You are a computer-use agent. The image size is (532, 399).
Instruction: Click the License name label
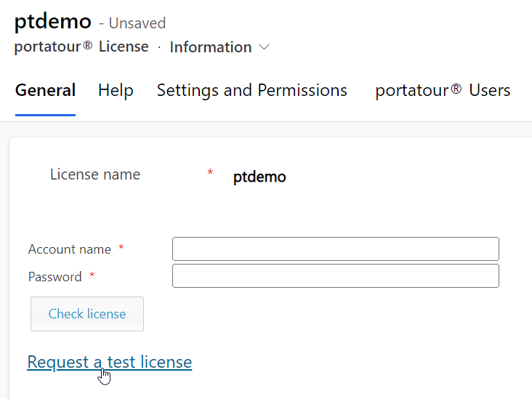(95, 174)
